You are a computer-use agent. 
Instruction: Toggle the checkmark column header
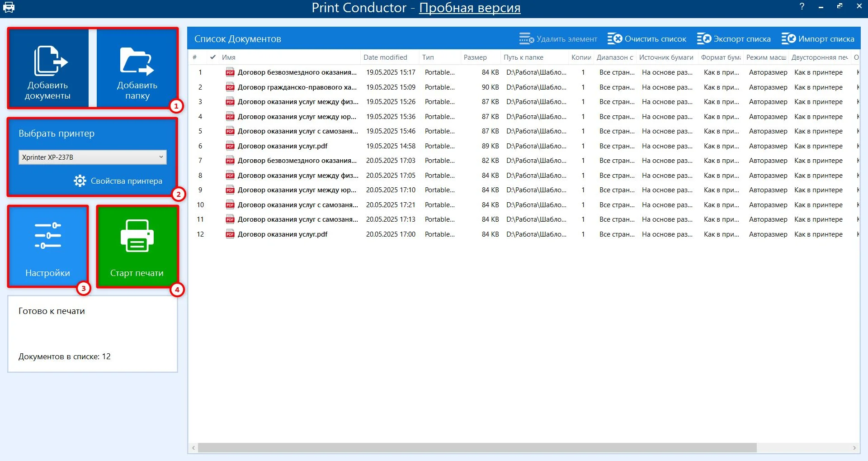click(x=213, y=57)
